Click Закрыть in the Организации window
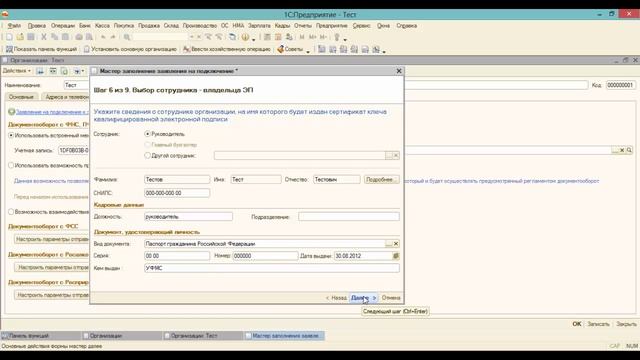Image resolution: width=640 pixels, height=360 pixels. [x=626, y=324]
